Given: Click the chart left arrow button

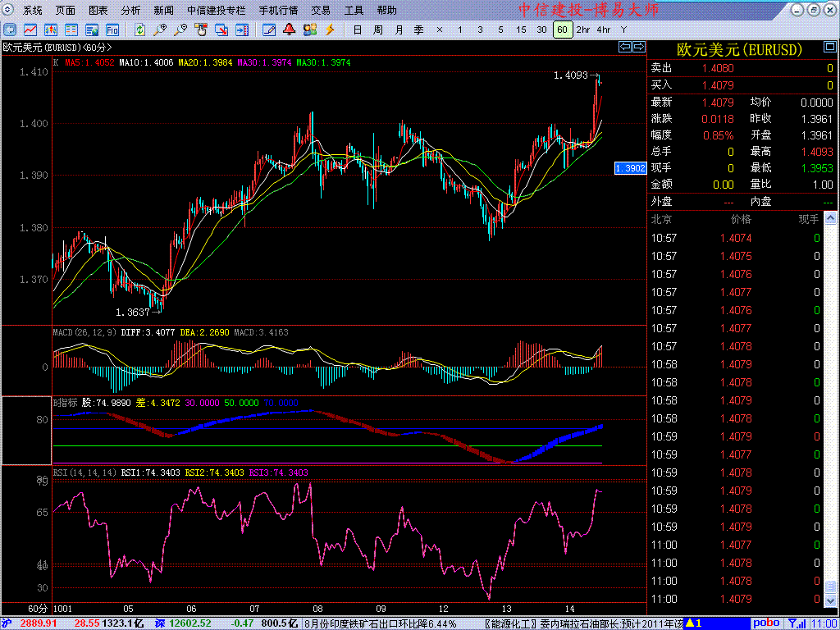Looking at the screenshot, I should [x=625, y=47].
